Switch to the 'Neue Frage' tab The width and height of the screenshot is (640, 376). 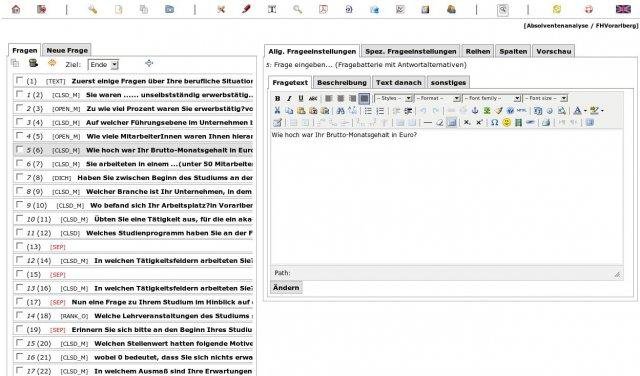[x=67, y=50]
